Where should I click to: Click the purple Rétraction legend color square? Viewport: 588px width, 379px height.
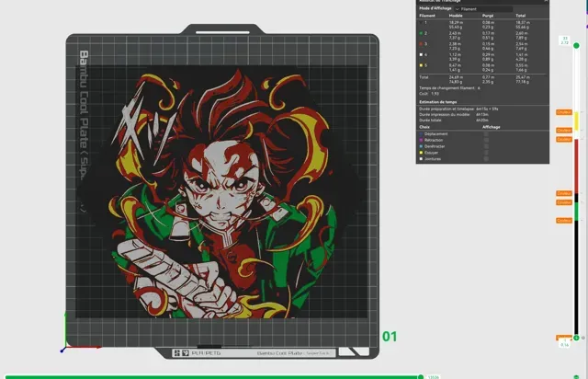[x=421, y=140]
